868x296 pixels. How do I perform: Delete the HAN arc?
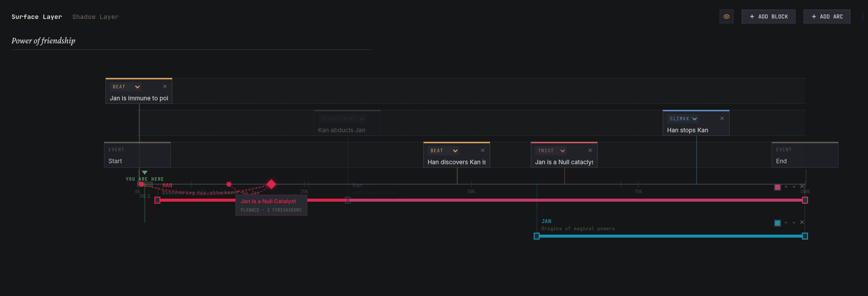click(x=802, y=187)
